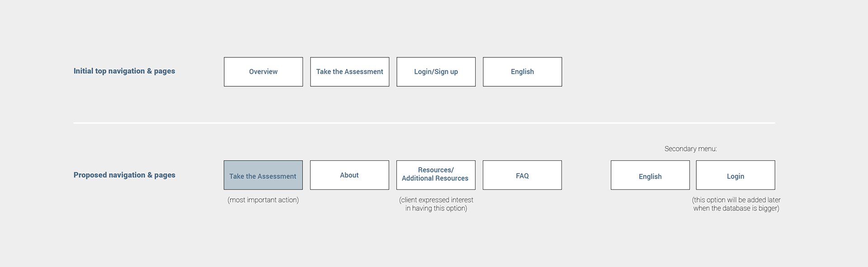Click the word 'Resources/' inside the resources box
Screen dimensions: 868x267
[436, 170]
